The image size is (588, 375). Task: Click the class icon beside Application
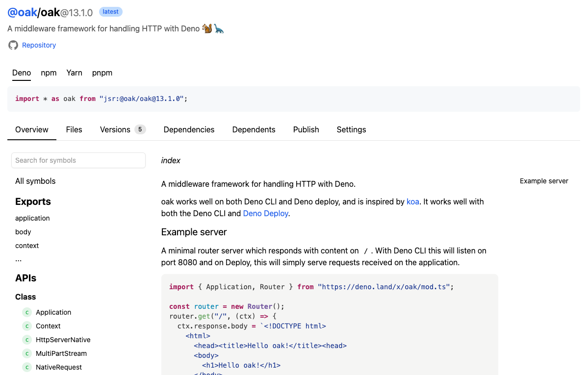coord(27,312)
